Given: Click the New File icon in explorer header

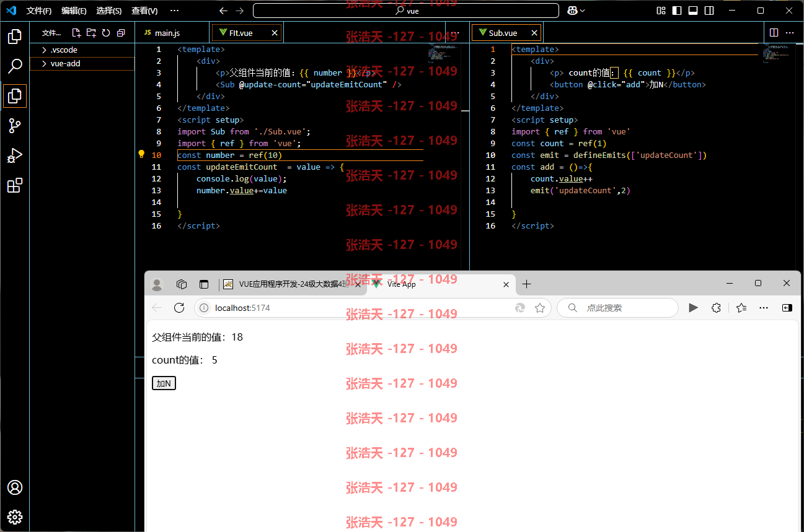Looking at the screenshot, I should point(76,33).
